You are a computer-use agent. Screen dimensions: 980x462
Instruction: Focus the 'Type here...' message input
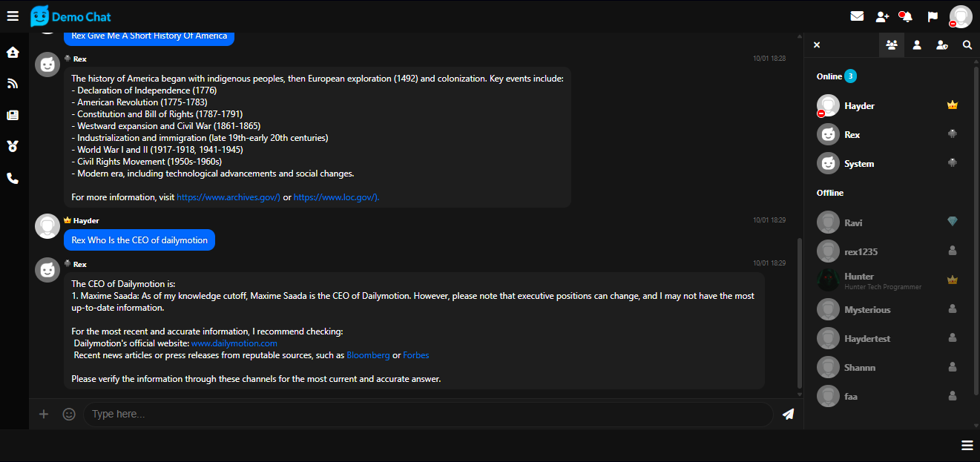pyautogui.click(x=427, y=414)
